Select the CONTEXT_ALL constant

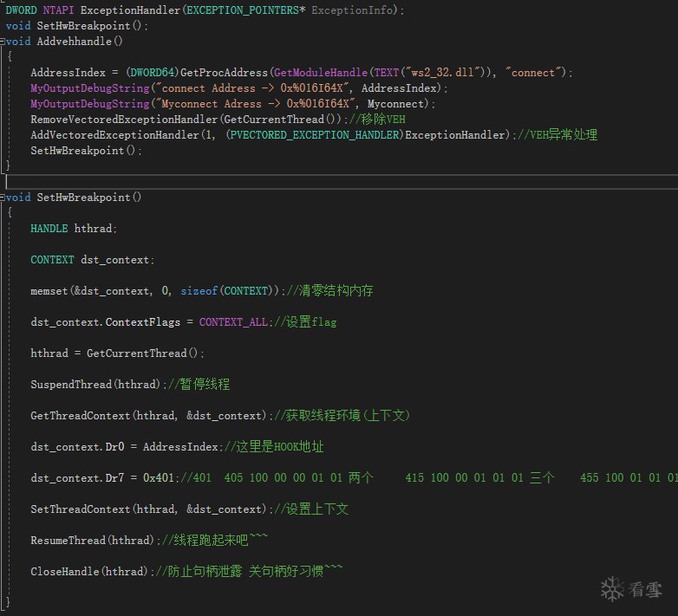[x=233, y=322]
